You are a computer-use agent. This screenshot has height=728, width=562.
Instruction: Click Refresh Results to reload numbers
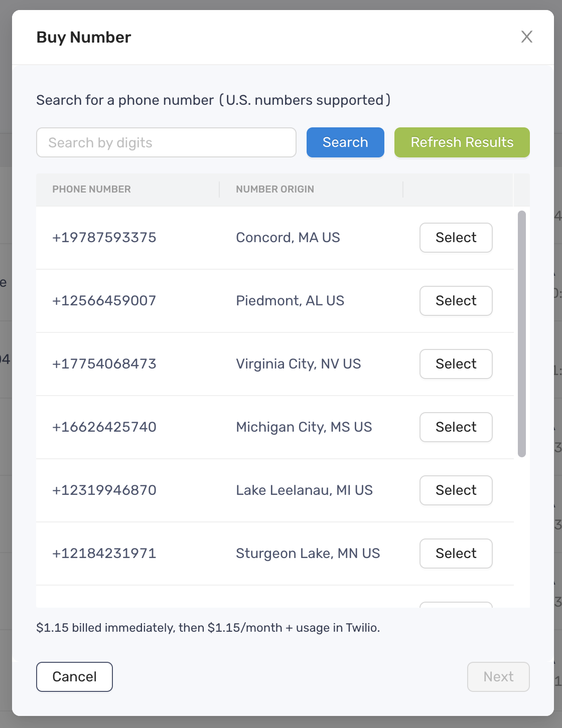coord(462,142)
